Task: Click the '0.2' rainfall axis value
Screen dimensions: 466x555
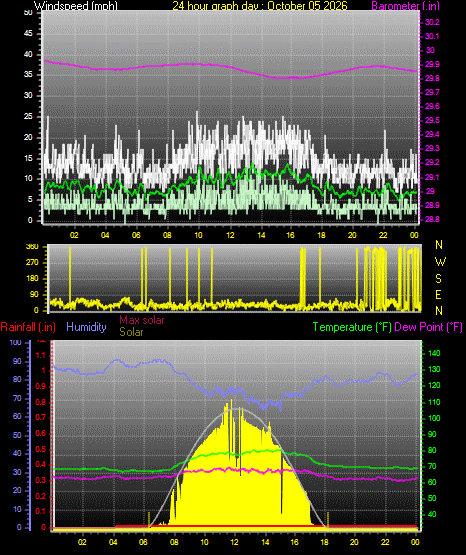Action: tap(41, 496)
